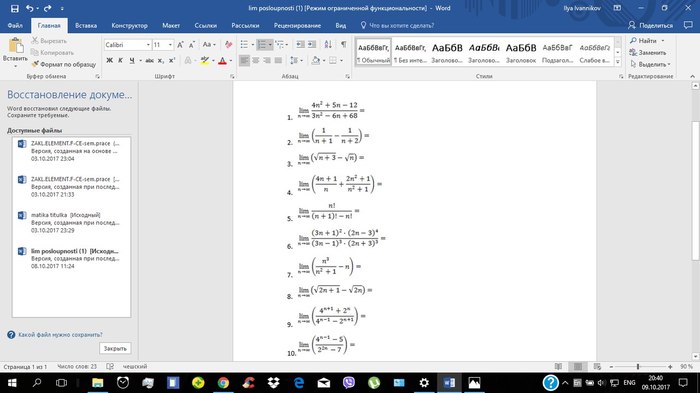The width and height of the screenshot is (700, 393).
Task: Switch to the Layout (Макет) tab
Action: 171,25
